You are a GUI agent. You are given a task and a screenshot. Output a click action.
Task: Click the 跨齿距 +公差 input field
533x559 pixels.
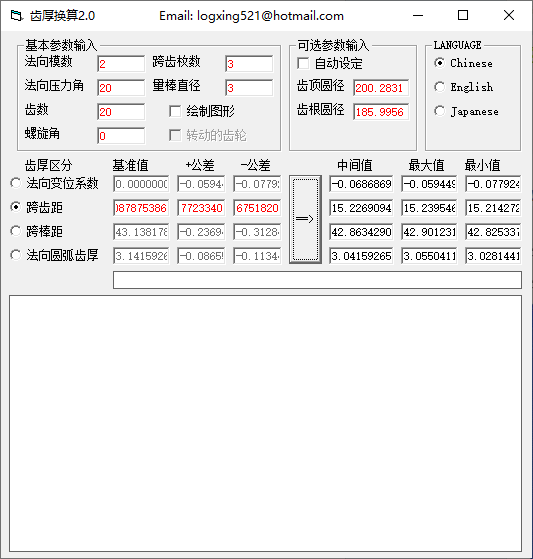[201, 208]
